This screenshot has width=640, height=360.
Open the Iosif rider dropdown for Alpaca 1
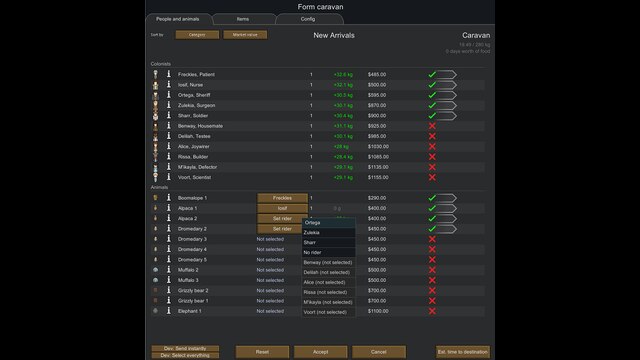pos(282,208)
